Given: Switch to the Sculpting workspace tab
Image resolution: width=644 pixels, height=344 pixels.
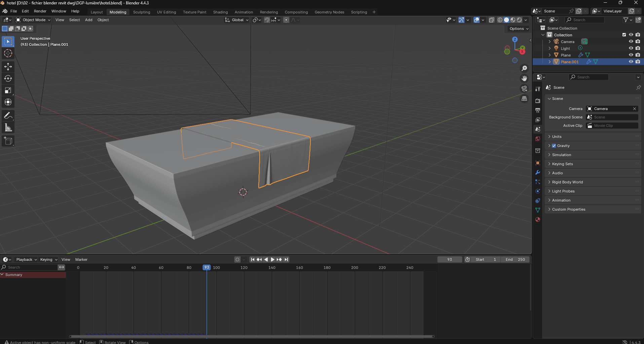Looking at the screenshot, I should pyautogui.click(x=142, y=12).
